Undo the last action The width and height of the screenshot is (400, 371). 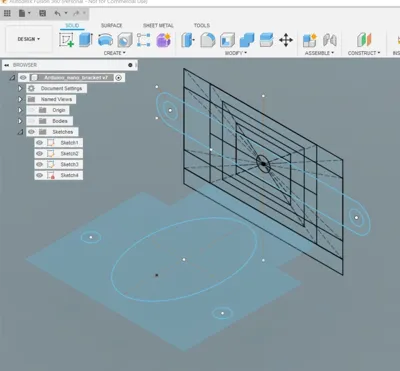57,13
